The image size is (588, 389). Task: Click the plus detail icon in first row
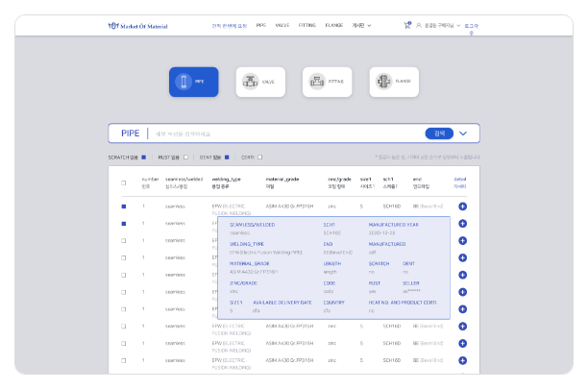click(462, 207)
